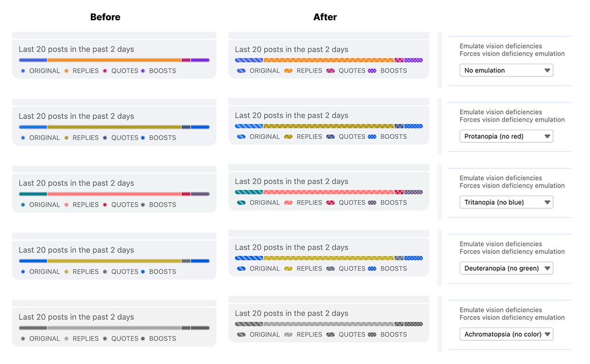Image resolution: width=590 pixels, height=364 pixels.
Task: Open the Protanopia (no red) dropdown
Action: pos(506,137)
